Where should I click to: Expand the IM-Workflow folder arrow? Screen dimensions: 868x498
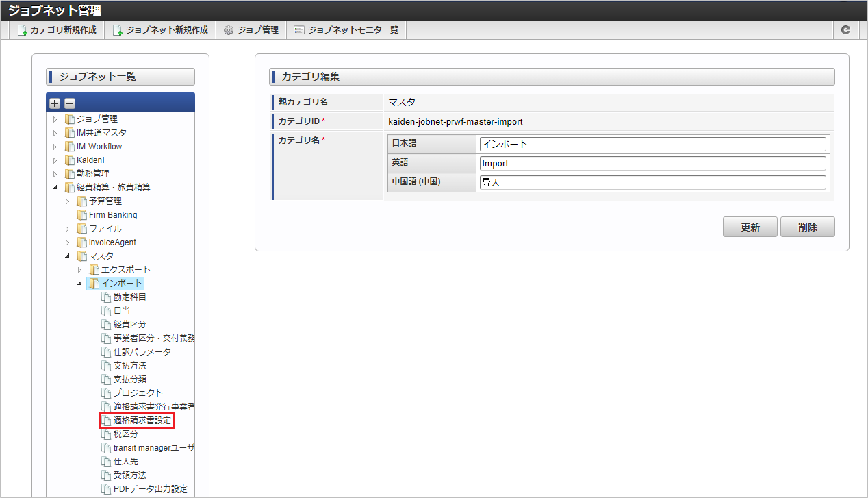[55, 147]
